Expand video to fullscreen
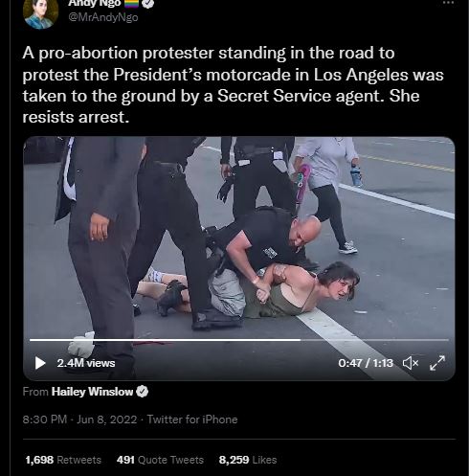 point(437,363)
